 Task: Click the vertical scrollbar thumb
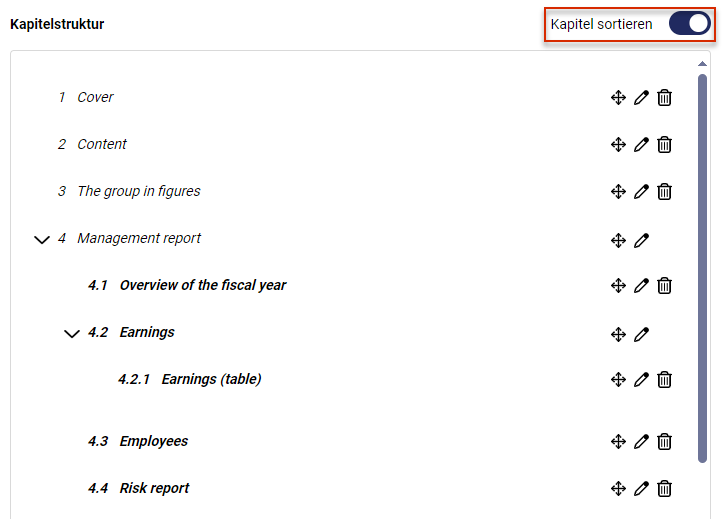(x=702, y=268)
